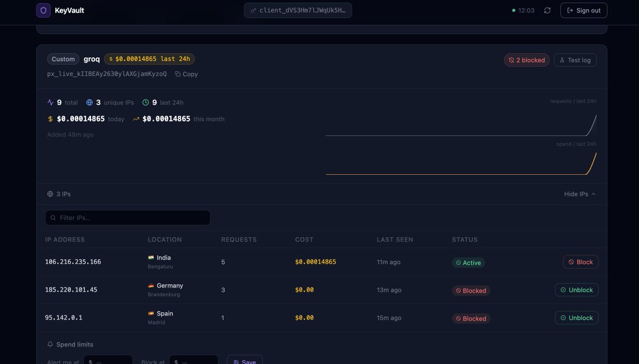Click the COST column header
Viewport: 639px width, 364px height.
coord(305,239)
